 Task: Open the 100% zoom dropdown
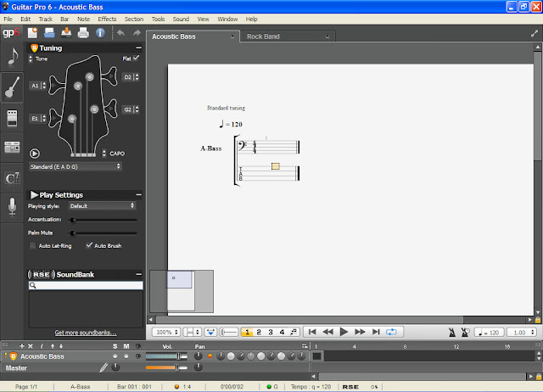(x=166, y=332)
